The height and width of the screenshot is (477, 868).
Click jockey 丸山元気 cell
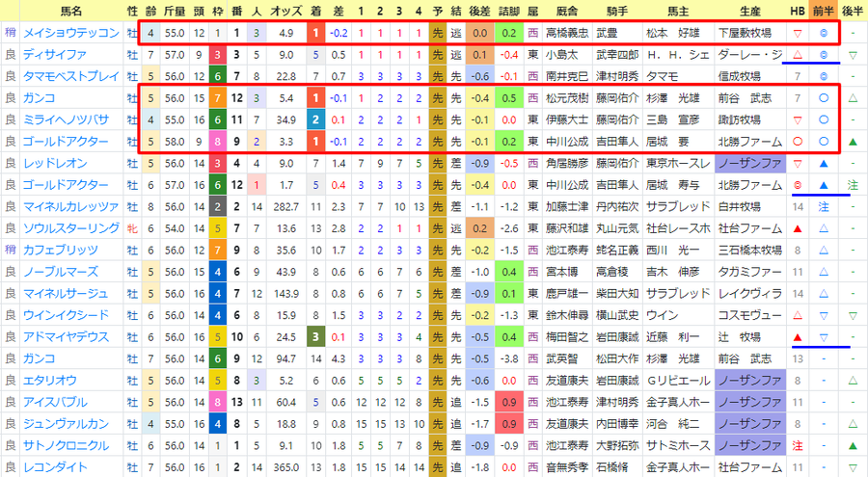[x=617, y=228]
